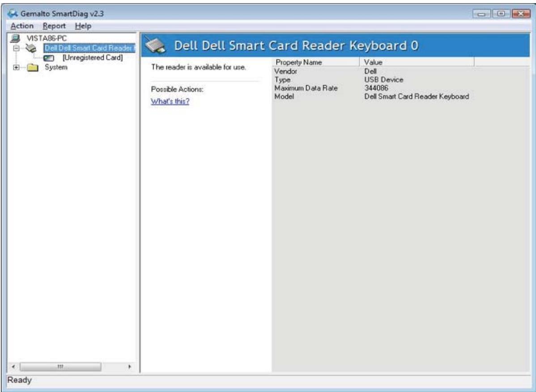Select the Vendor property row
The height and width of the screenshot is (392, 536).
tap(400, 71)
